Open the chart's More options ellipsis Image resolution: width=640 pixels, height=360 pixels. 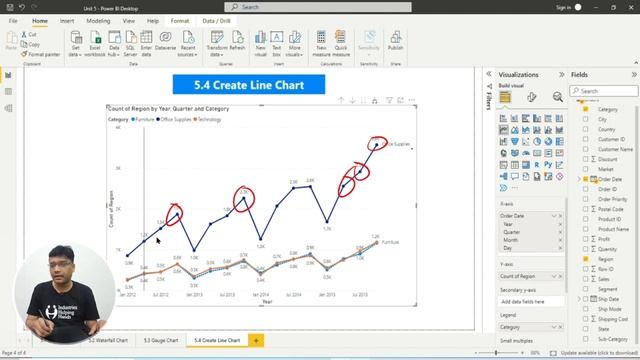coord(412,100)
